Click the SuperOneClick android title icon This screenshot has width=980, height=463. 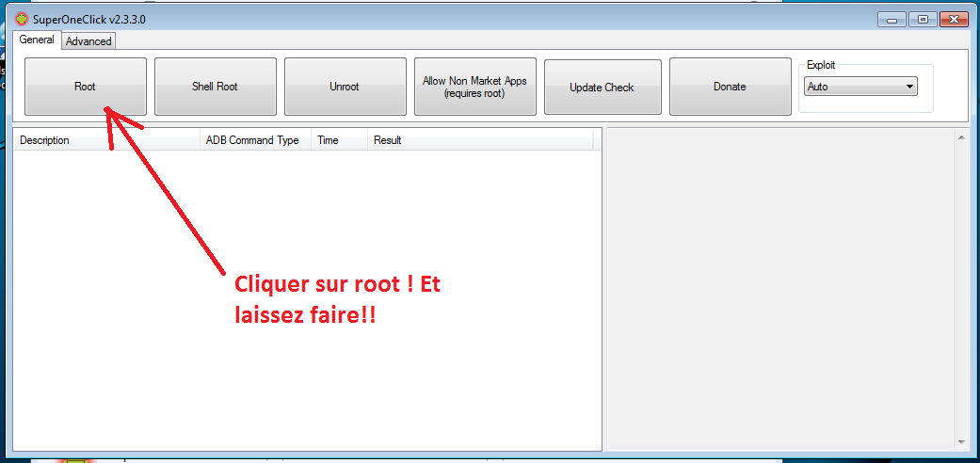pos(22,19)
